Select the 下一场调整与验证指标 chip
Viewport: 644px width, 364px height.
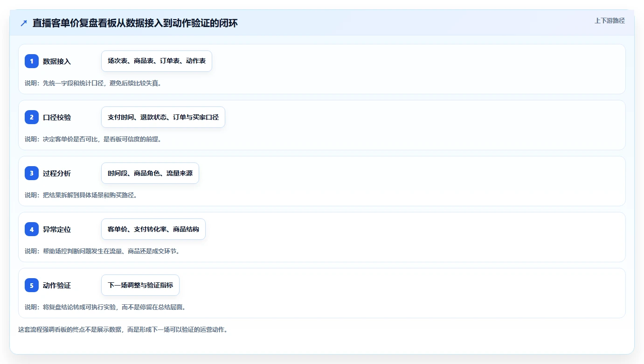click(x=140, y=285)
